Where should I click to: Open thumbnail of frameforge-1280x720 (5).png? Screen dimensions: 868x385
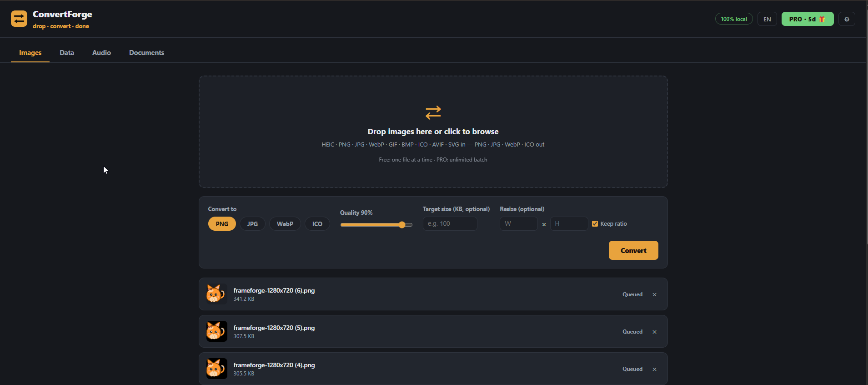(x=216, y=331)
